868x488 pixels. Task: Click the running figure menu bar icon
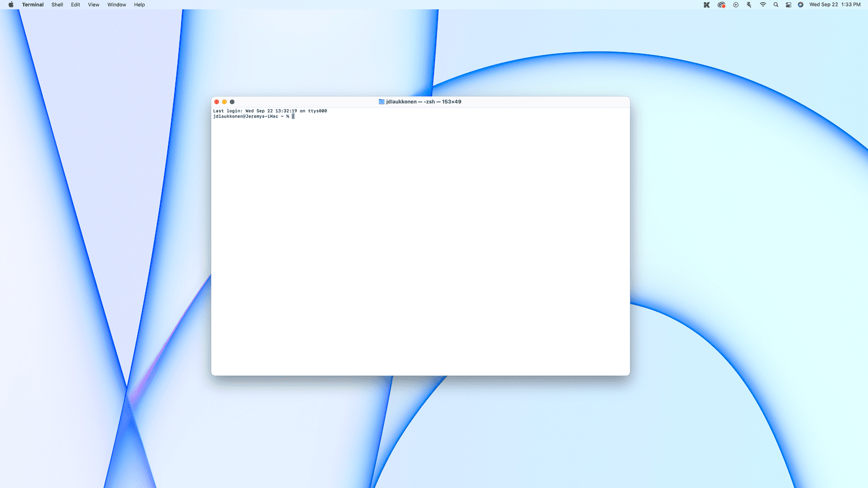(x=749, y=5)
